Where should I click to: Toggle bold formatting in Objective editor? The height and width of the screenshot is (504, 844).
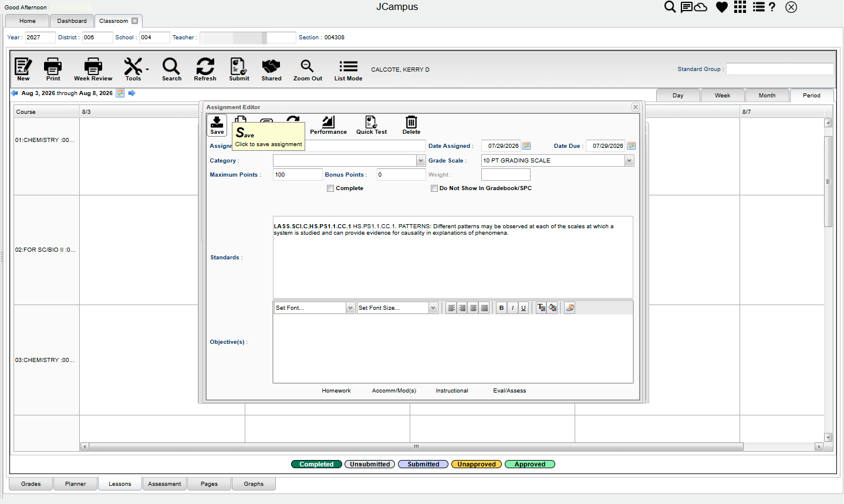pos(501,308)
